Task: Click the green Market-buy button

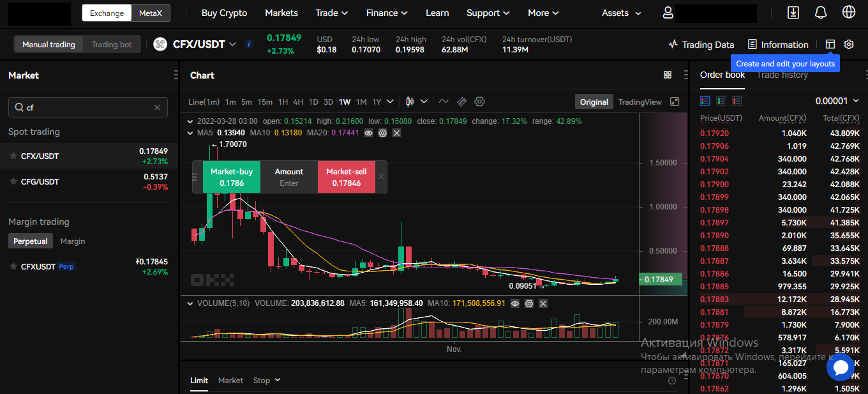Action: tap(232, 177)
